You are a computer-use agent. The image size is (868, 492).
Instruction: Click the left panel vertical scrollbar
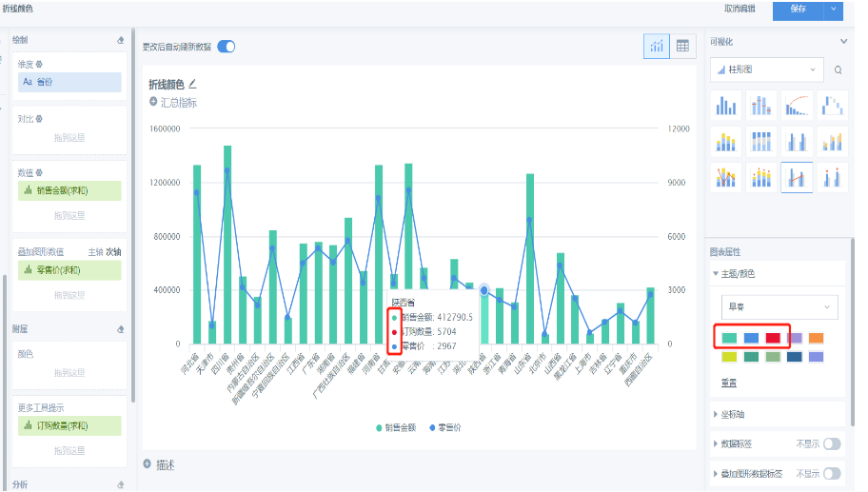coord(133,216)
